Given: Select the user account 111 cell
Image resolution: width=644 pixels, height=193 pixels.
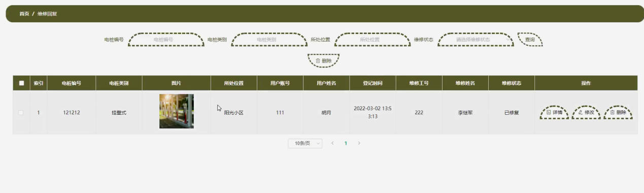Looking at the screenshot, I should [280, 113].
